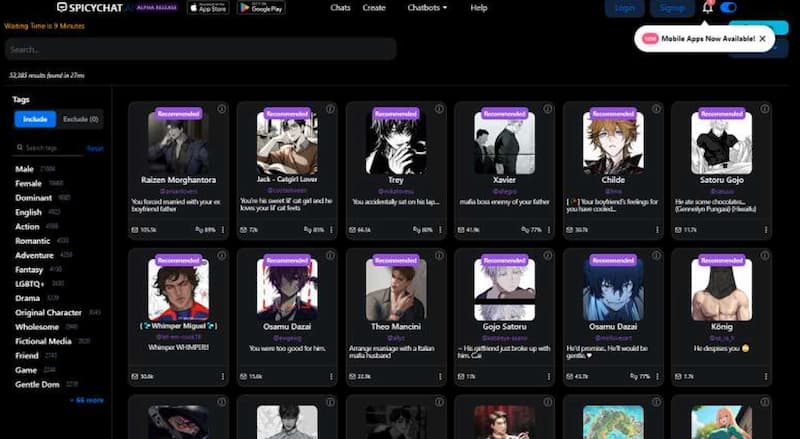Open three-dot menu on König card
This screenshot has height=439, width=800.
point(766,376)
